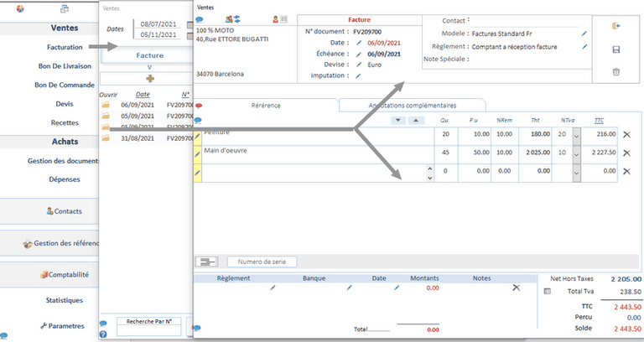The height and width of the screenshot is (342, 644).
Task: Edit the Règlement terms with pencil icon
Action: pyautogui.click(x=584, y=47)
